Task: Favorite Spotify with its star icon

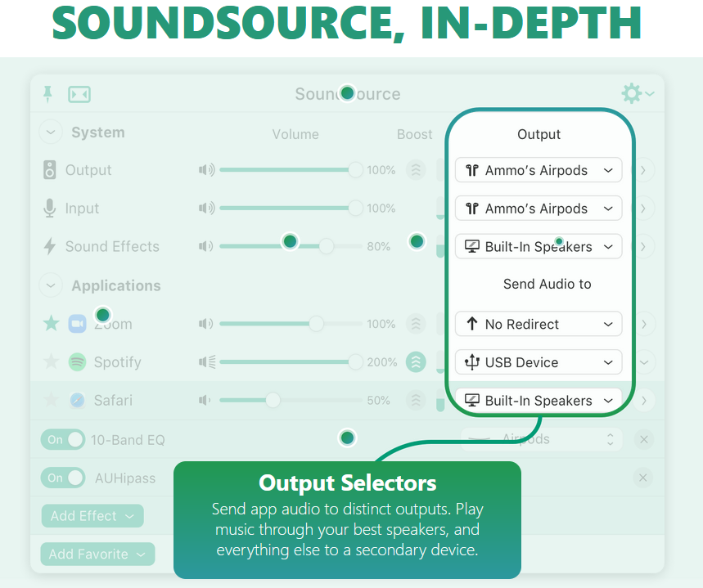Action: coord(51,361)
